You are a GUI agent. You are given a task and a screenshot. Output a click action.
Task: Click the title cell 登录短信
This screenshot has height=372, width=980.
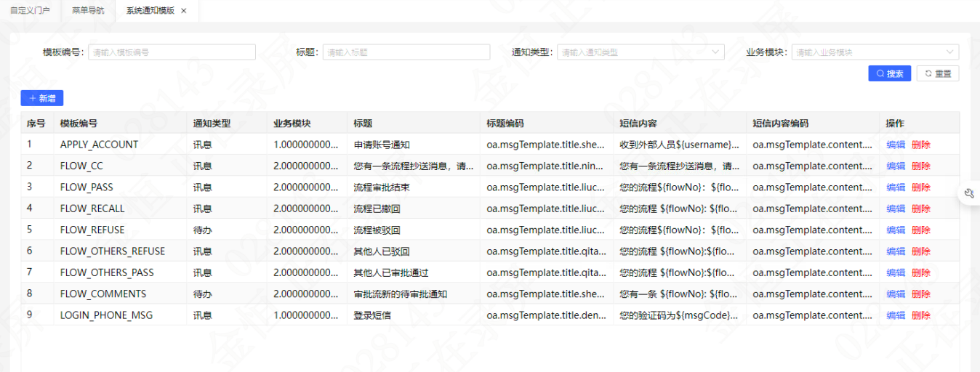[372, 315]
